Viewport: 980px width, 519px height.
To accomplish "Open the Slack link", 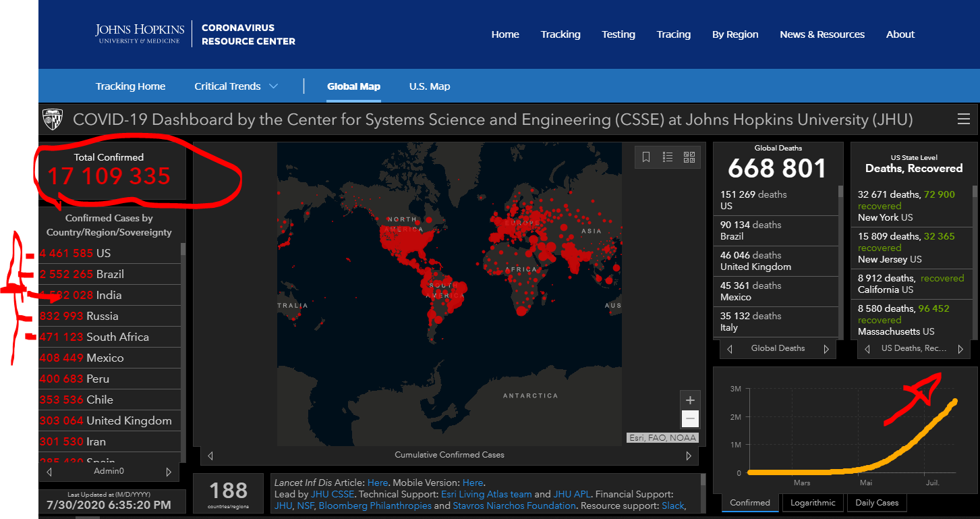I will click(x=672, y=506).
